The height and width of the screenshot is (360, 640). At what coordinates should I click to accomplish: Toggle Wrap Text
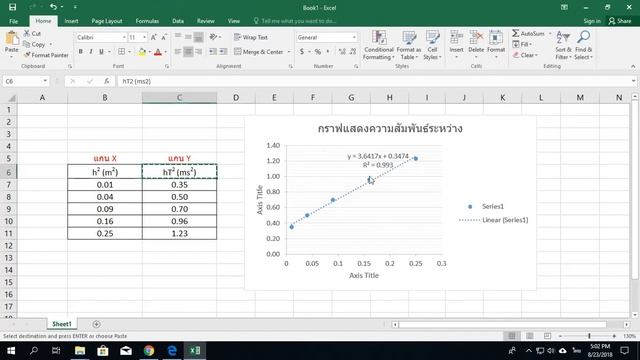[x=251, y=37]
